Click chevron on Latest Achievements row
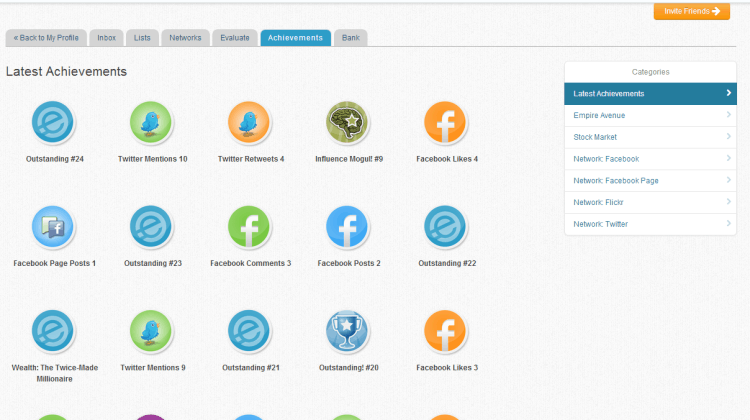This screenshot has height=420, width=750. (728, 93)
